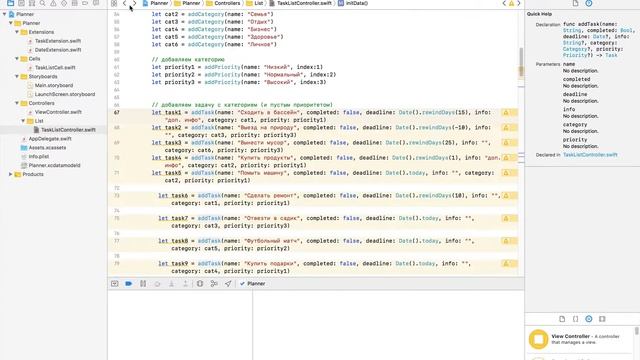This screenshot has width=640, height=360.
Task: Jump to next issue arrow
Action: pos(519,3)
